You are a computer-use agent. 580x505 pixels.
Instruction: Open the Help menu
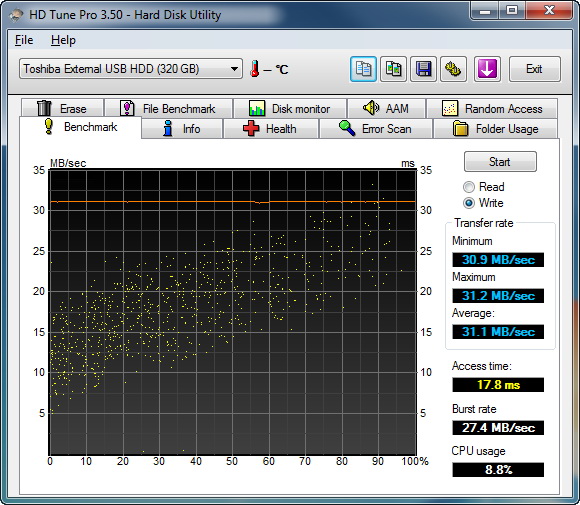tap(63, 40)
